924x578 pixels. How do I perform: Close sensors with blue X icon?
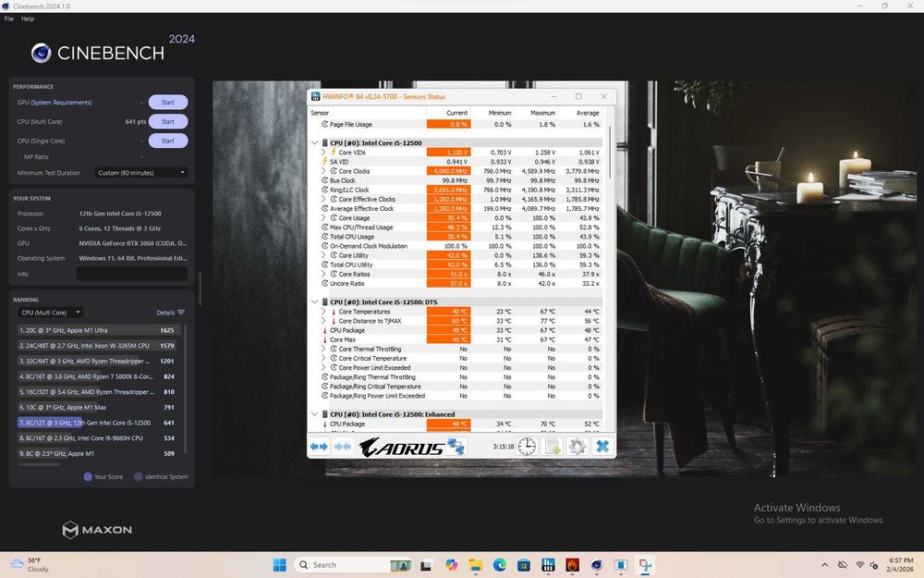click(602, 447)
